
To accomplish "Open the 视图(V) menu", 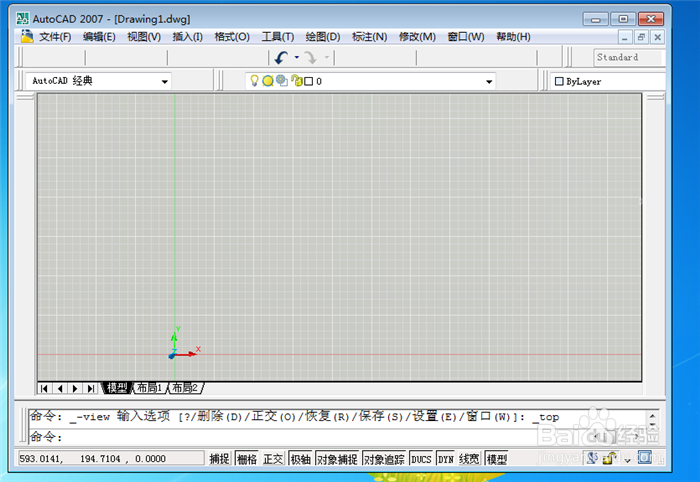I will [144, 37].
